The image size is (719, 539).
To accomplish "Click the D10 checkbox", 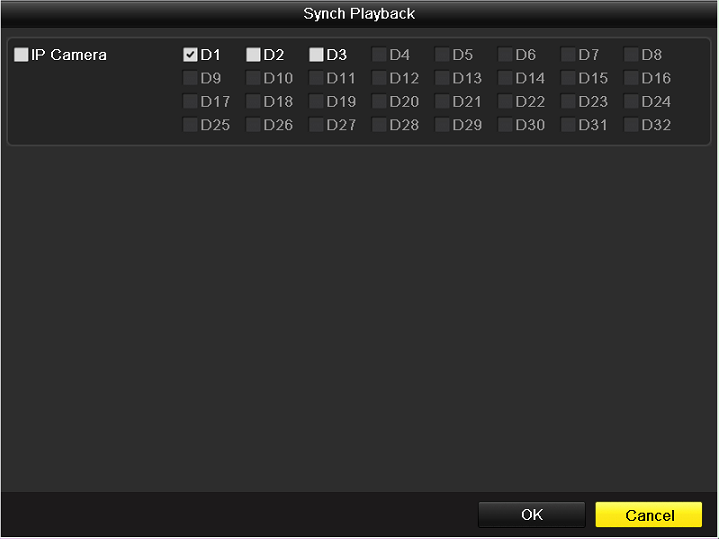I will point(253,78).
